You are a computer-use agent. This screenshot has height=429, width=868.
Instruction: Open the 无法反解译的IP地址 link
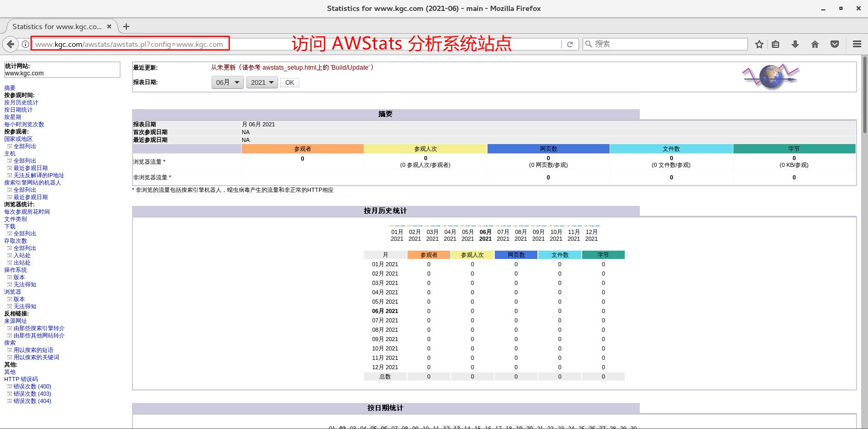pos(39,175)
